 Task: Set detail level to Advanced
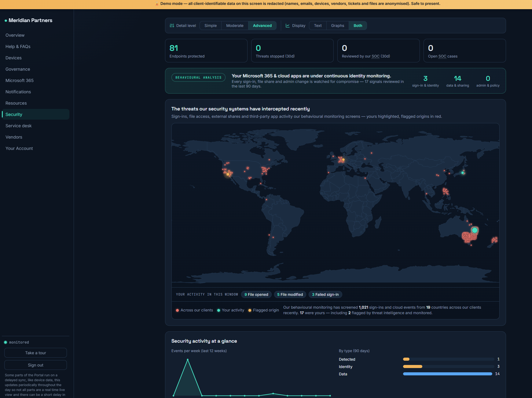tap(262, 26)
